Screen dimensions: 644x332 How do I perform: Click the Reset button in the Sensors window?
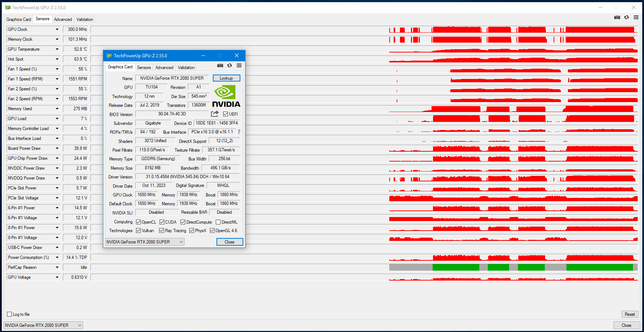coord(630,314)
